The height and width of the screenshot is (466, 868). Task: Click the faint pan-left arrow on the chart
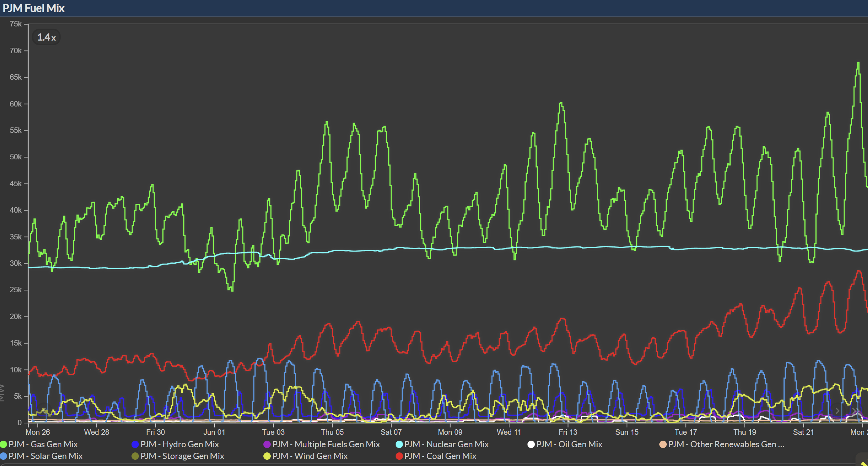(44, 411)
